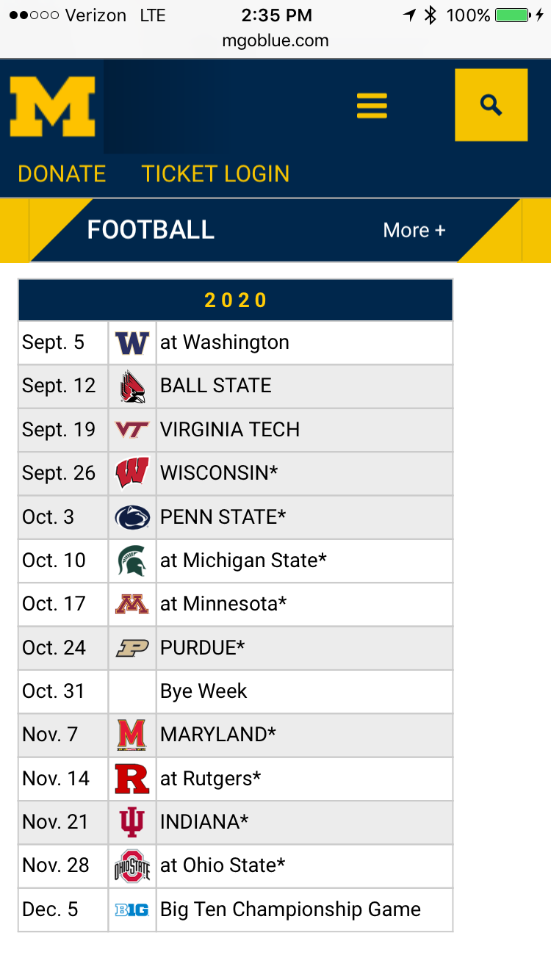Open the Big Ten Championship Game entry
The width and height of the screenshot is (551, 980).
(x=290, y=909)
